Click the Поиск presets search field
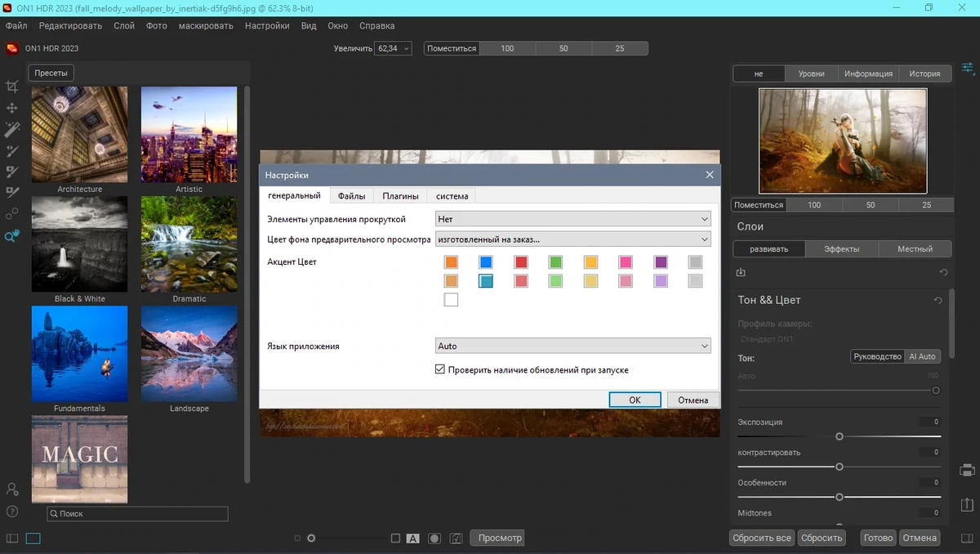Screen dimensions: 980x554 tap(137, 514)
